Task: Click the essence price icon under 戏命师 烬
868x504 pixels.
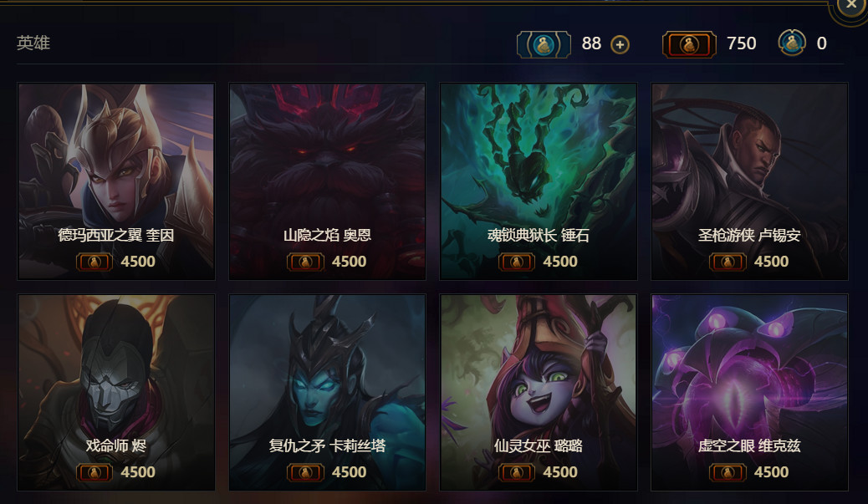Action: [94, 472]
